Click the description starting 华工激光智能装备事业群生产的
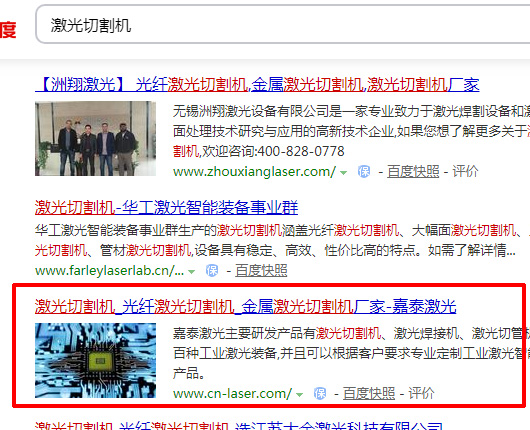530x430 pixels. point(282,240)
